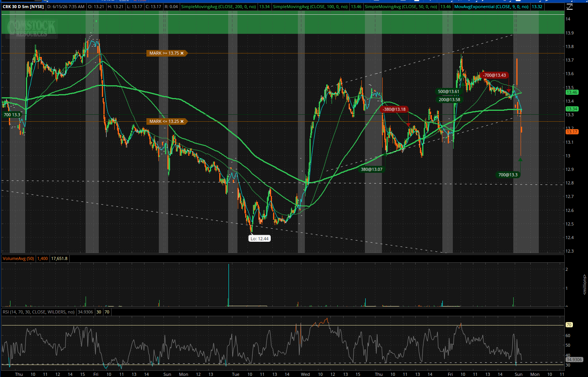Click the green buy arrow above 700@13.3
The height and width of the screenshot is (377, 588).
coord(520,159)
